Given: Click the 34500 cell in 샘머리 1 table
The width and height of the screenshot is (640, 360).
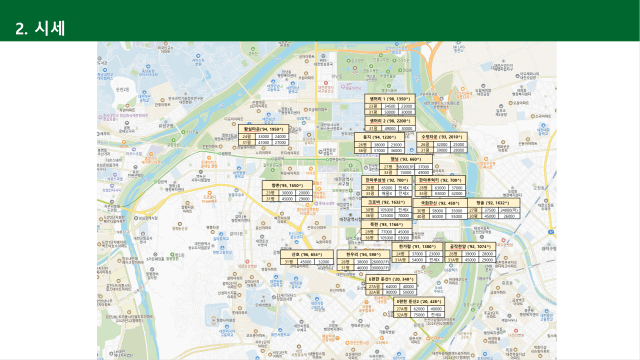Looking at the screenshot, I should (389, 106).
